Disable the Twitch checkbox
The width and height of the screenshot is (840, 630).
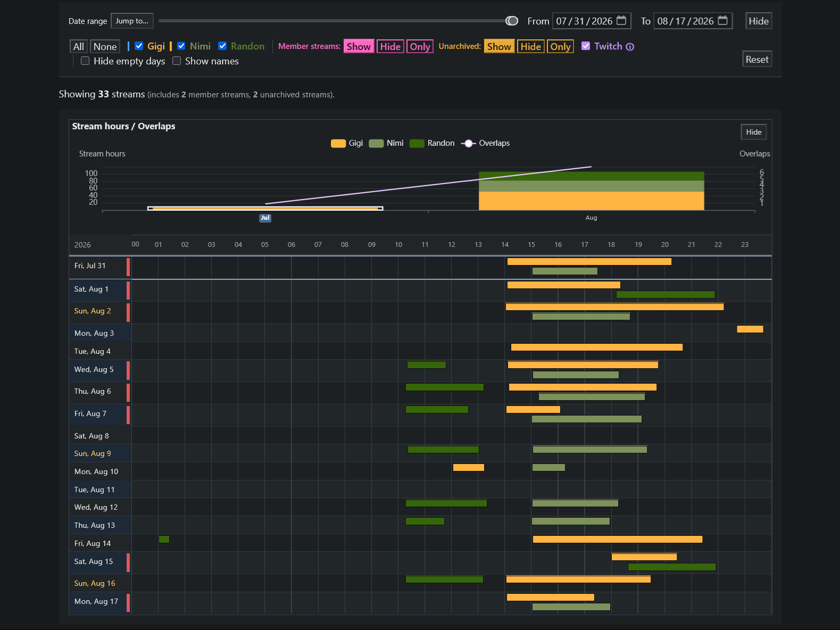586,46
